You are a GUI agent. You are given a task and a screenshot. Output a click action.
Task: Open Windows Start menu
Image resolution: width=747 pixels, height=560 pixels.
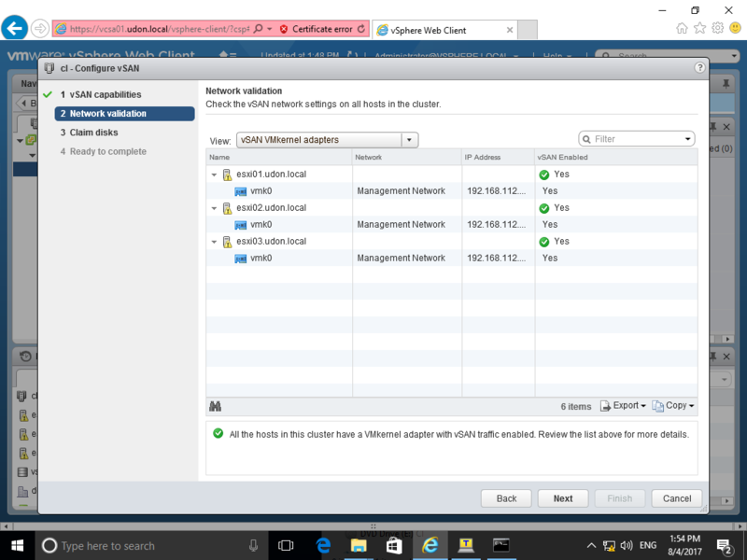(x=17, y=546)
